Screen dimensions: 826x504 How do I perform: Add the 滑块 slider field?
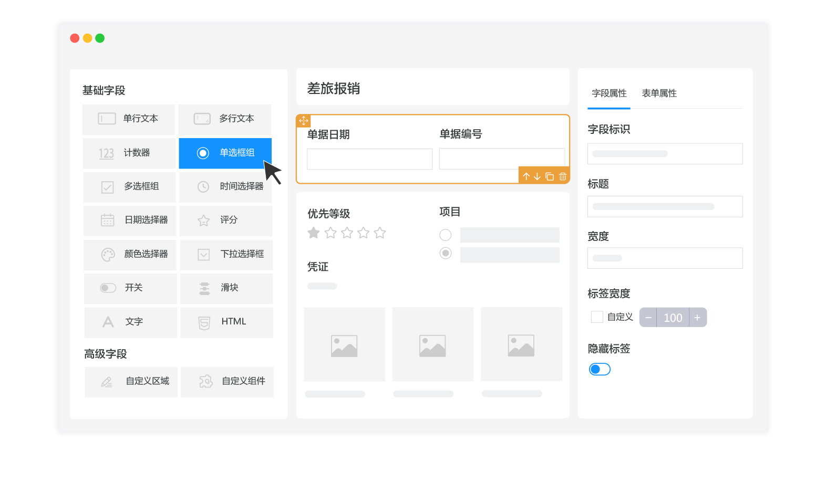[226, 288]
